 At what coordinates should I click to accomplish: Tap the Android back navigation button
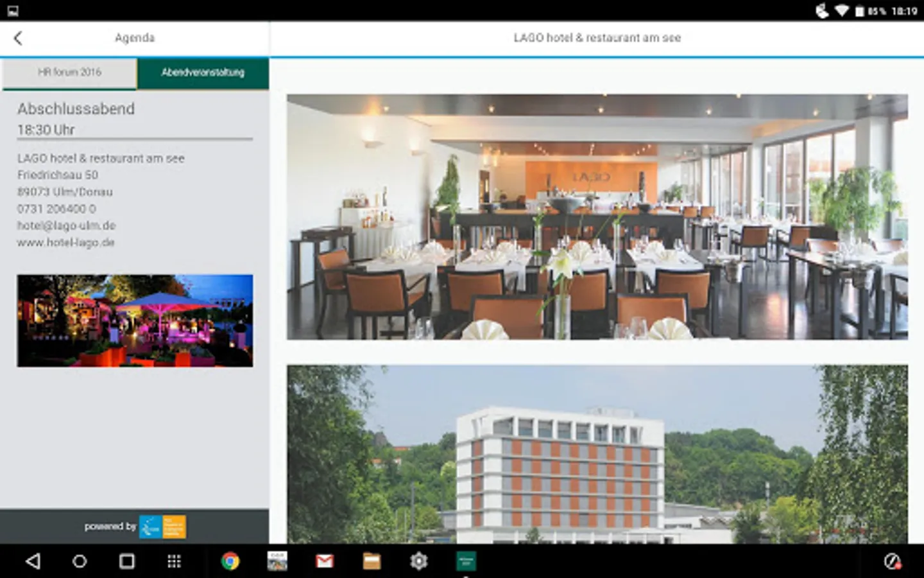coord(33,561)
